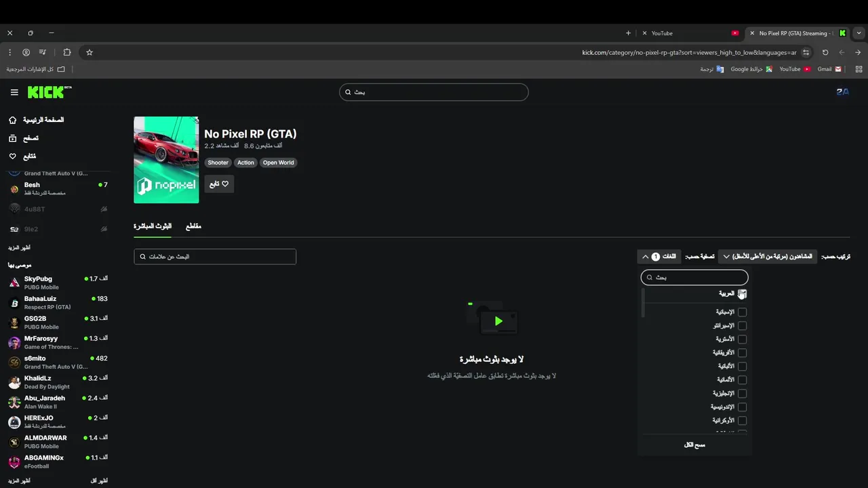Screen dimensions: 868x488
Task: Open Besh channel in followed list
Action: tap(58, 188)
